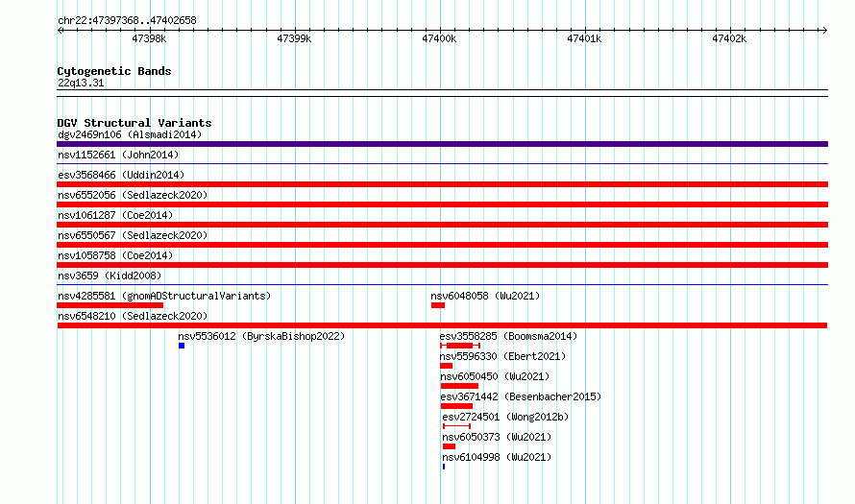Click the 47398k ruler mark
The image size is (855, 504).
click(149, 38)
